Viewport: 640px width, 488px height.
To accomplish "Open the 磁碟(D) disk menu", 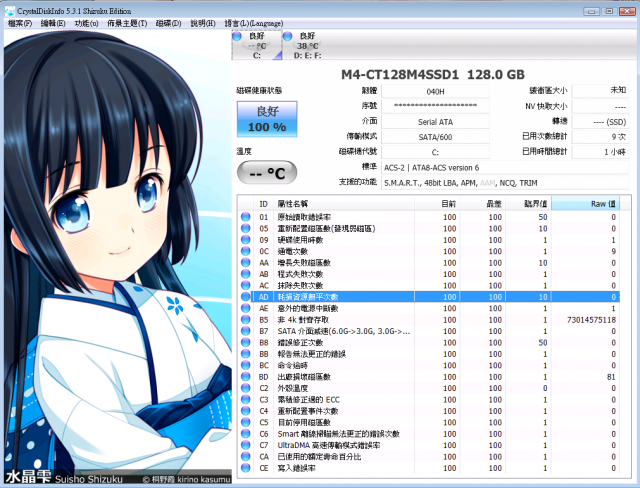I will [169, 24].
